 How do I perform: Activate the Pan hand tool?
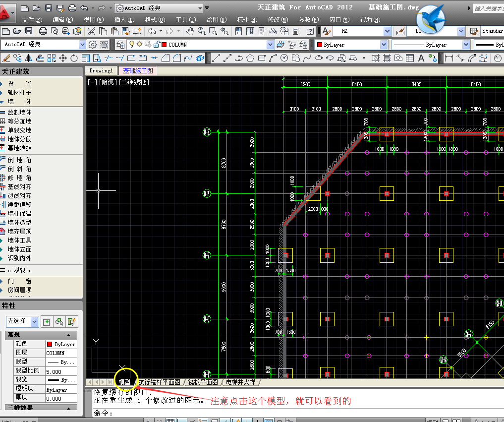pyautogui.click(x=190, y=31)
